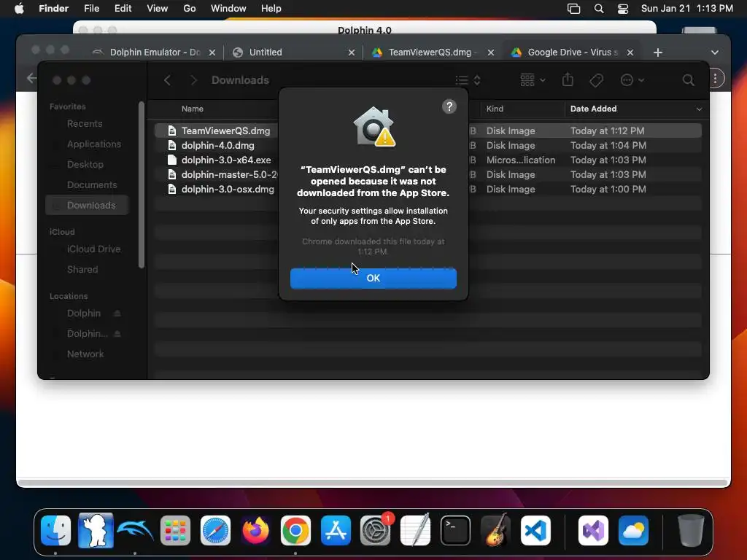
Task: Sort by the Name column header
Action: 192,109
